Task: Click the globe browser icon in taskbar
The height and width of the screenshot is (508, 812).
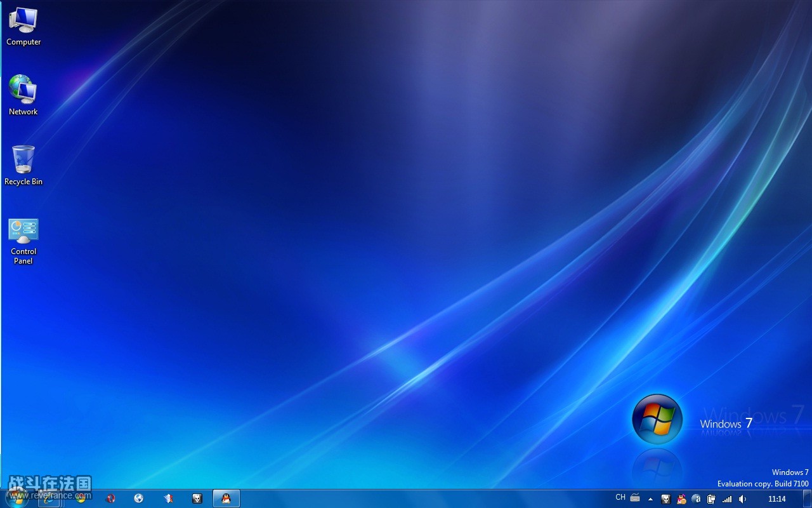Action: pos(139,498)
